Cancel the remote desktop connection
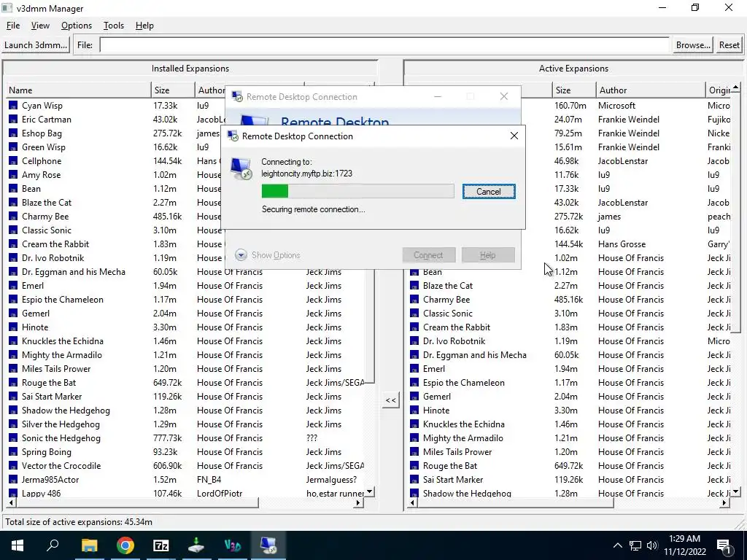 (x=489, y=192)
